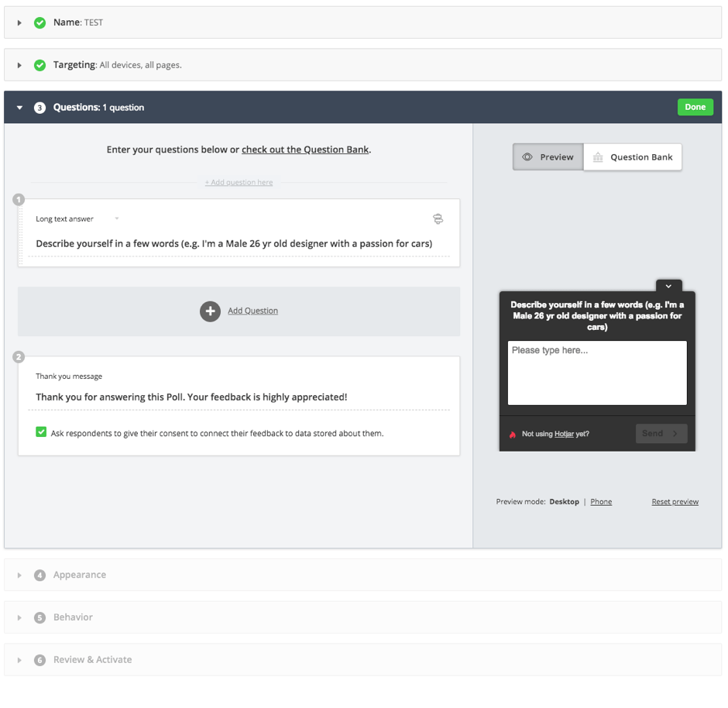Expand the Appearance section arrow
728x708 pixels.
19,576
